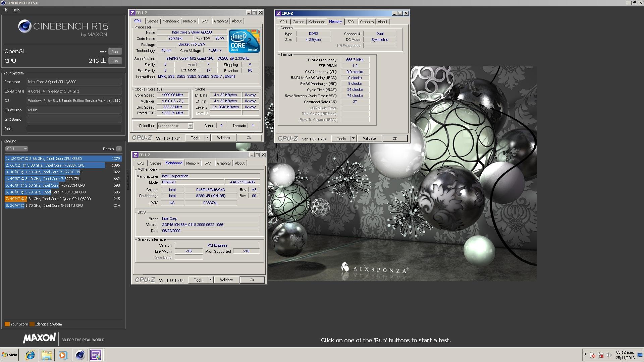Click the Intel Core 2 Quad logo
644x362 pixels.
click(244, 41)
